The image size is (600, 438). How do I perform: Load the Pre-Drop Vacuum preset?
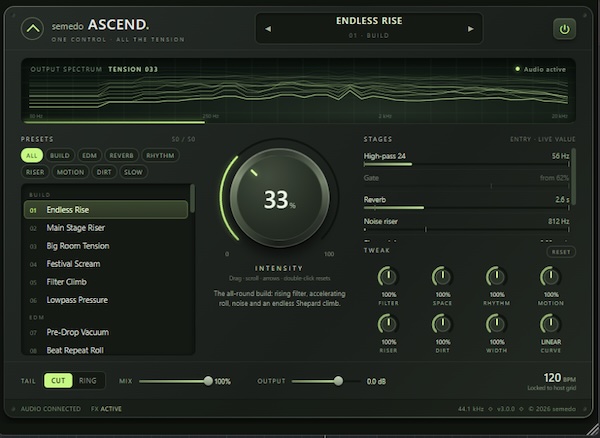pyautogui.click(x=106, y=332)
